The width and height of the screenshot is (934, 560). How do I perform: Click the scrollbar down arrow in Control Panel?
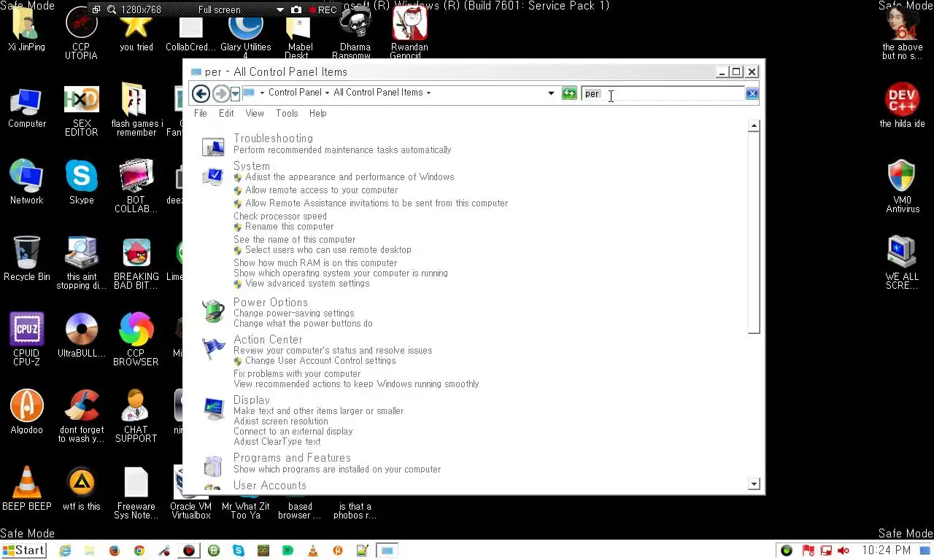click(754, 484)
